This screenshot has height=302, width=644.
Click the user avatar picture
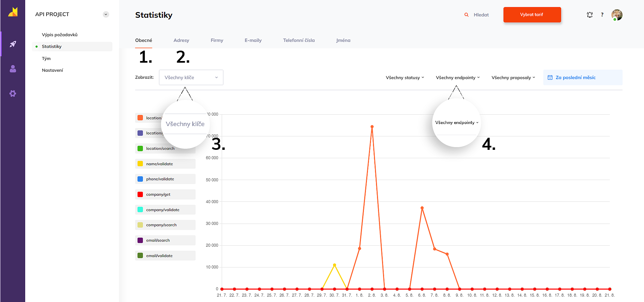pyautogui.click(x=616, y=15)
